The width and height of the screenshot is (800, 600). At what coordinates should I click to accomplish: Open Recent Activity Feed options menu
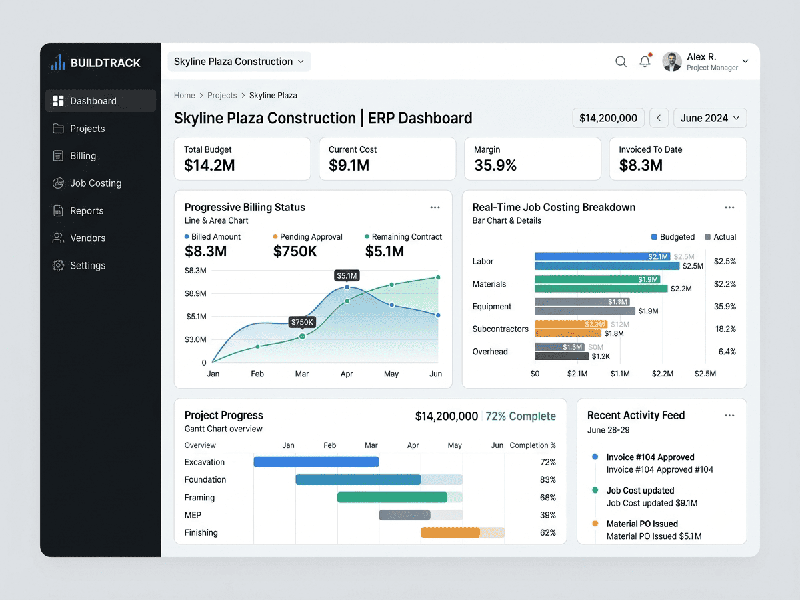pyautogui.click(x=729, y=415)
